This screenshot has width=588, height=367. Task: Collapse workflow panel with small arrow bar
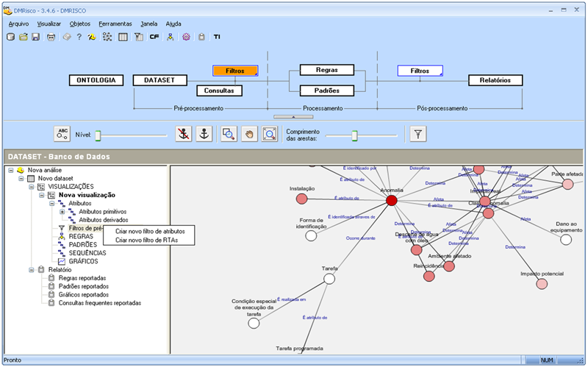click(293, 117)
